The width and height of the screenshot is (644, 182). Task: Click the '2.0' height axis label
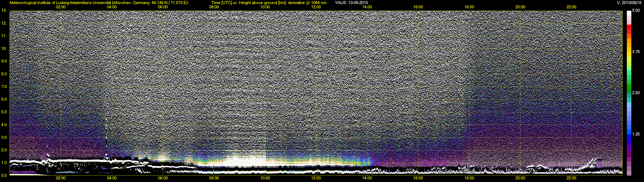coord(4,150)
